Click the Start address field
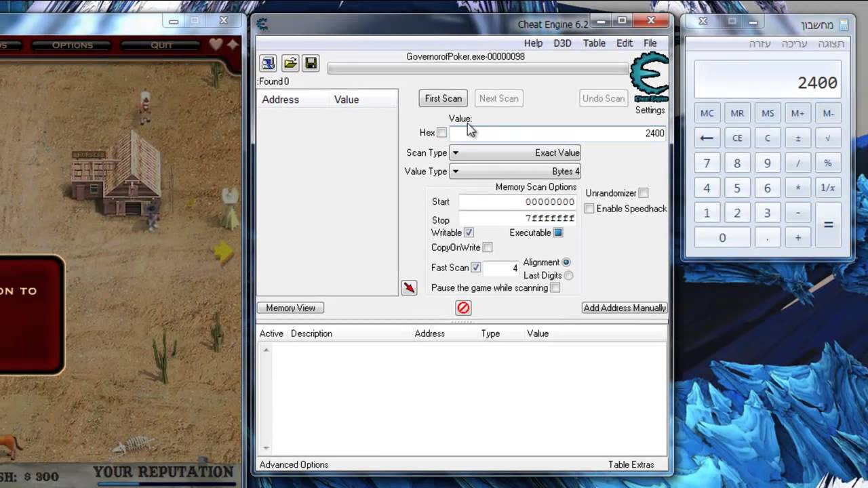 pos(517,202)
